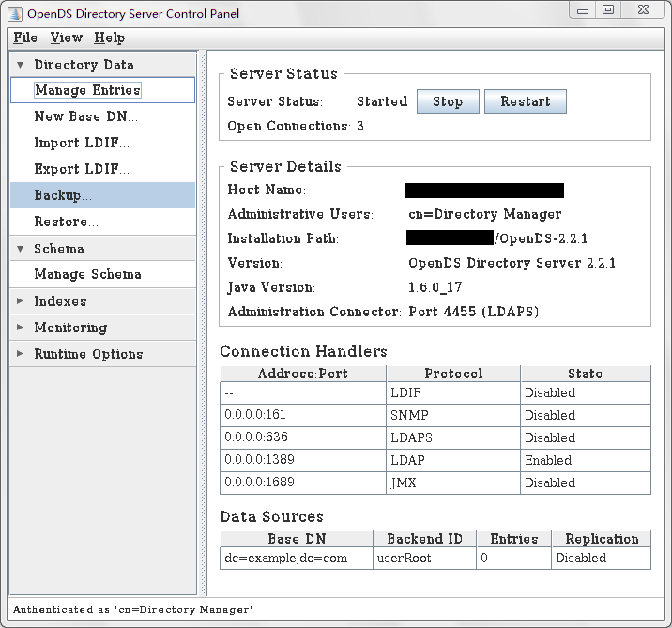Open the Restore... option

(103, 222)
